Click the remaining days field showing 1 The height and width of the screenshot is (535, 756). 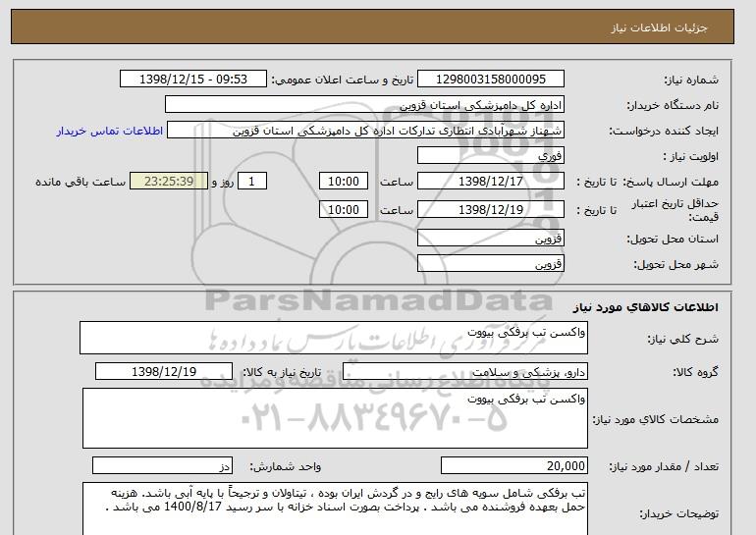click(x=251, y=182)
